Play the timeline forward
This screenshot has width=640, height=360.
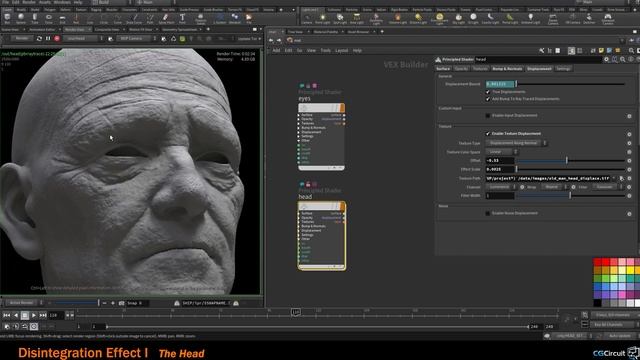point(34,315)
